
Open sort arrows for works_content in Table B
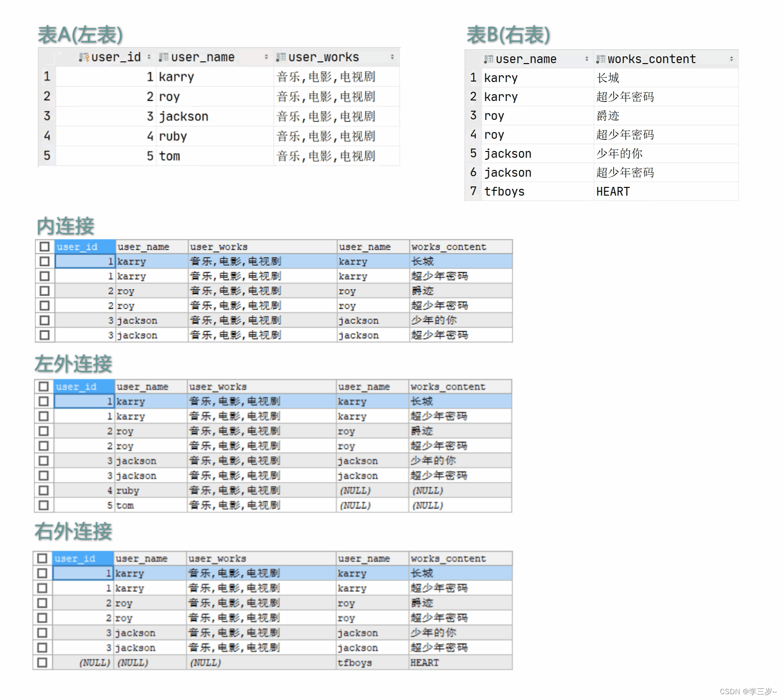[x=731, y=59]
